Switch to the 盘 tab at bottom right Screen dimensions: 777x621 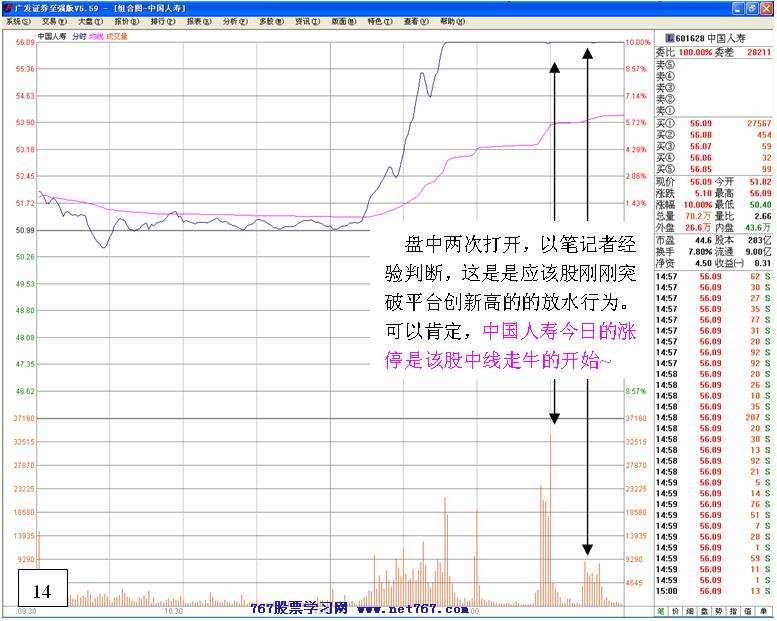point(705,612)
